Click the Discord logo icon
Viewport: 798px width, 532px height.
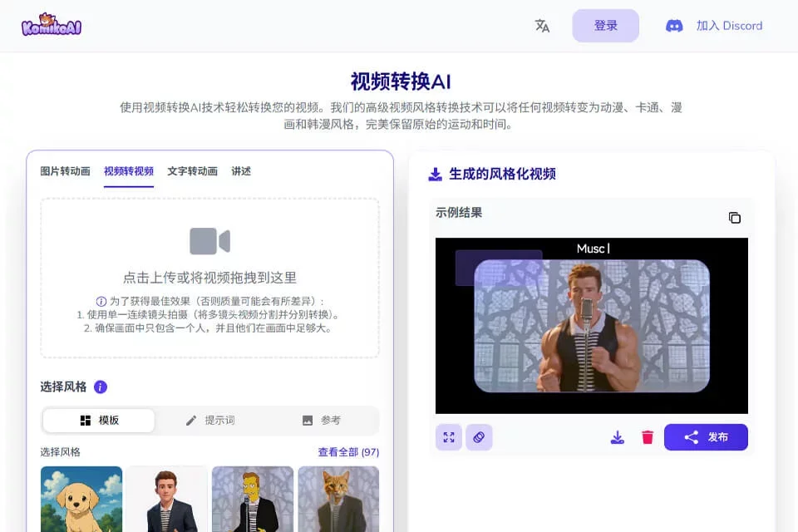(674, 26)
